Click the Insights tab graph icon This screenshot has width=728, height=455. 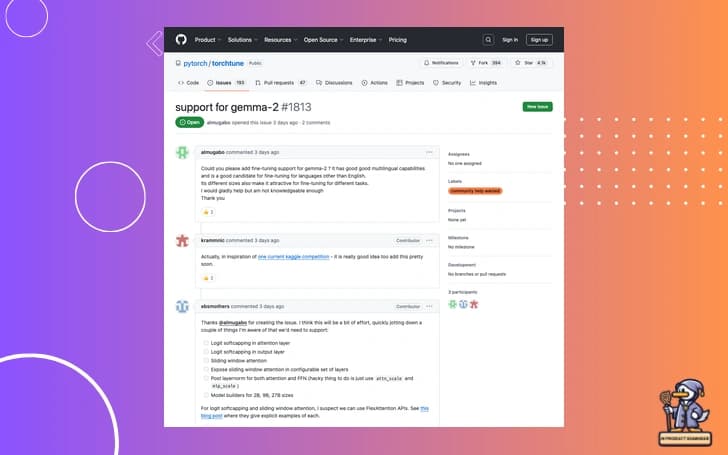pyautogui.click(x=473, y=83)
